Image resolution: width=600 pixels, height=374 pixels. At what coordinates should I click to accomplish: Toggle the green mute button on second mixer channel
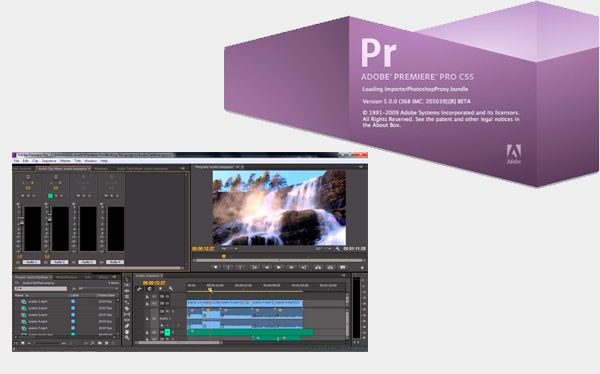[x=50, y=196]
